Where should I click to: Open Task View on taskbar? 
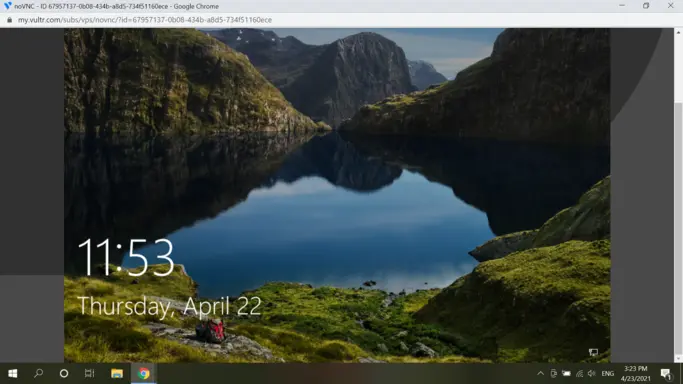pyautogui.click(x=89, y=373)
